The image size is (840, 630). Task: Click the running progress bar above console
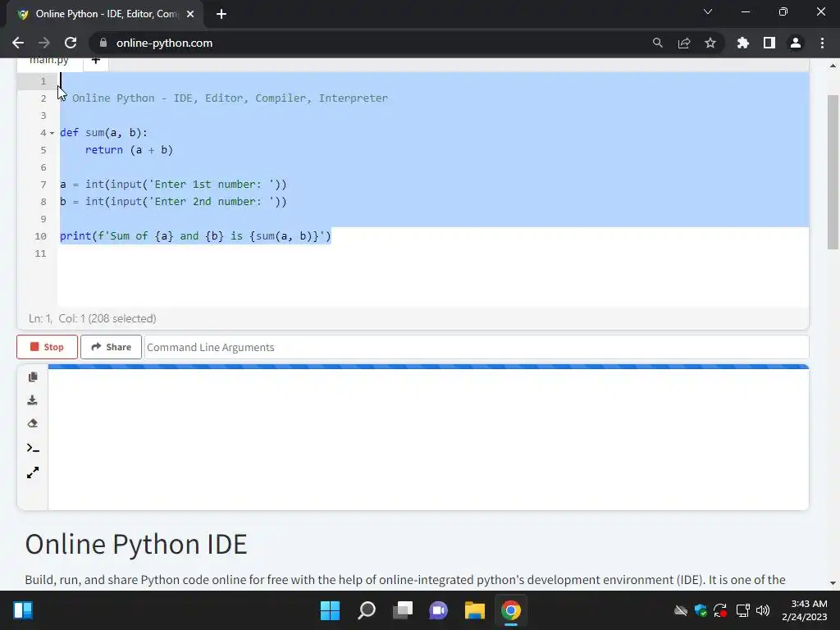coord(428,367)
